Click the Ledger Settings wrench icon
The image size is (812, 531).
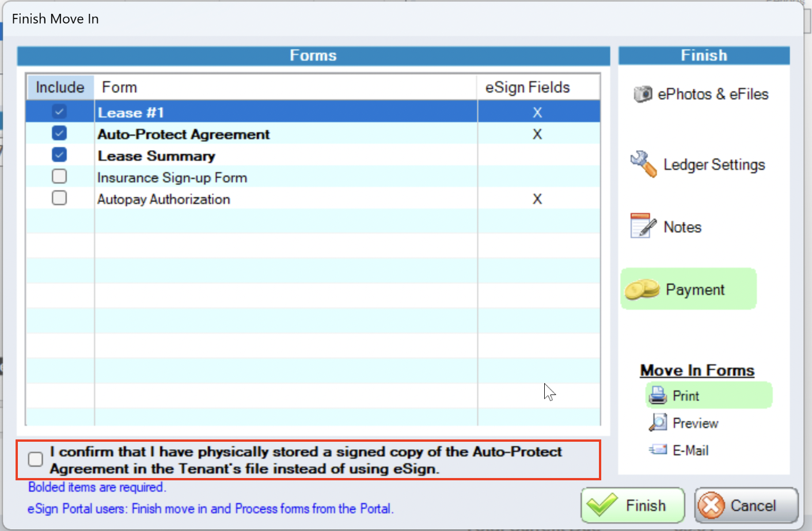(643, 164)
